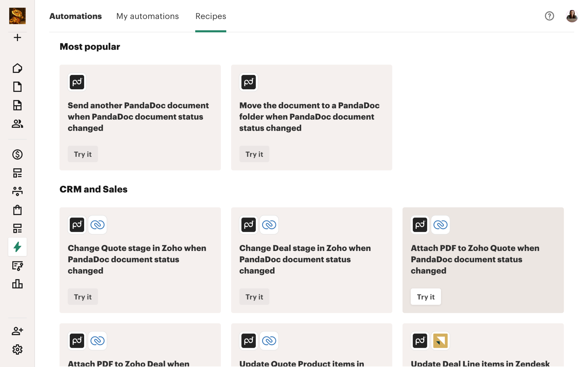Viewport: 588px width, 367px height.
Task: Open the Documents icon in sidebar
Action: click(17, 87)
